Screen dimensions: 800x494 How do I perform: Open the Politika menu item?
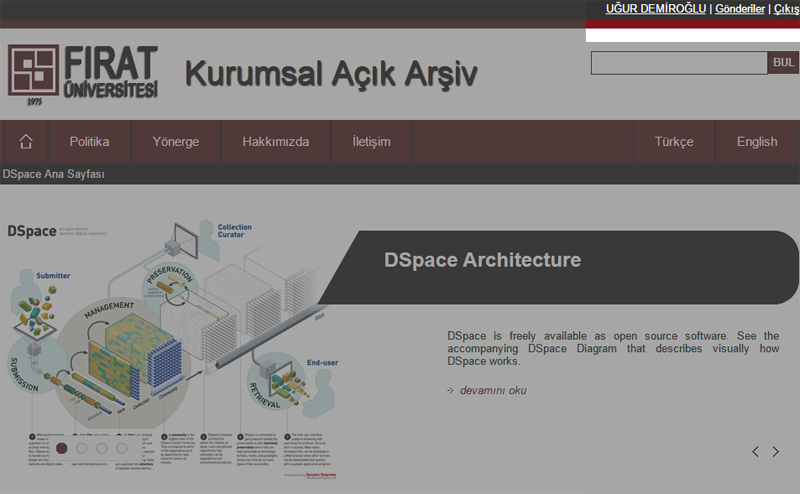coord(89,142)
